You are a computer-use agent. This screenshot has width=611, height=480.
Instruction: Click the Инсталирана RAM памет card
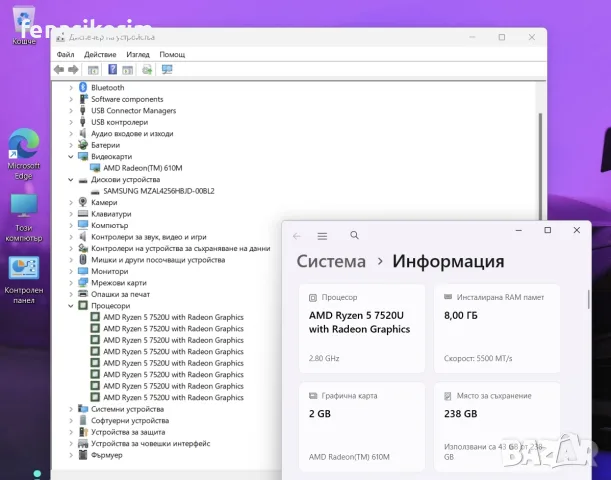click(x=497, y=328)
